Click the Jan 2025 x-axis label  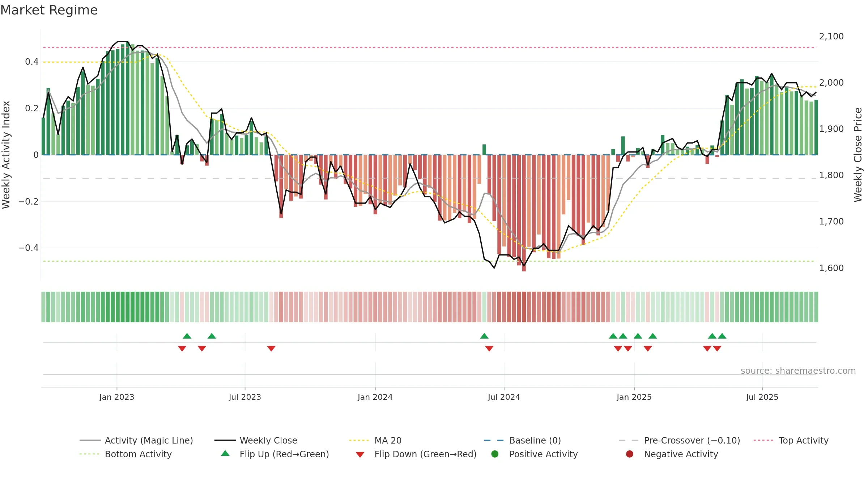(x=634, y=397)
